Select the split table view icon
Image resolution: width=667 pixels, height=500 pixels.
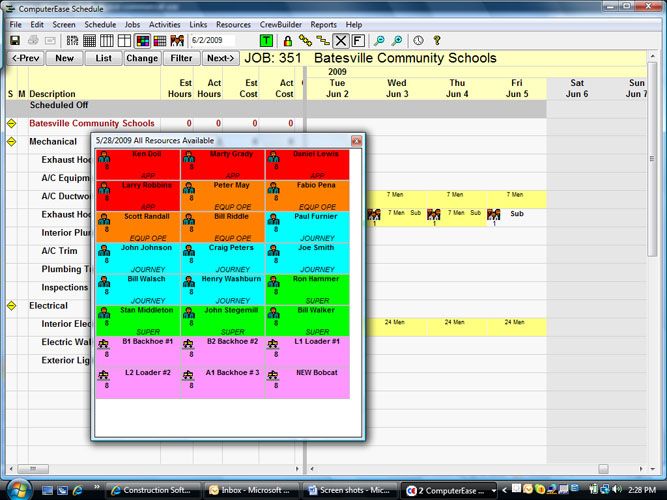124,40
